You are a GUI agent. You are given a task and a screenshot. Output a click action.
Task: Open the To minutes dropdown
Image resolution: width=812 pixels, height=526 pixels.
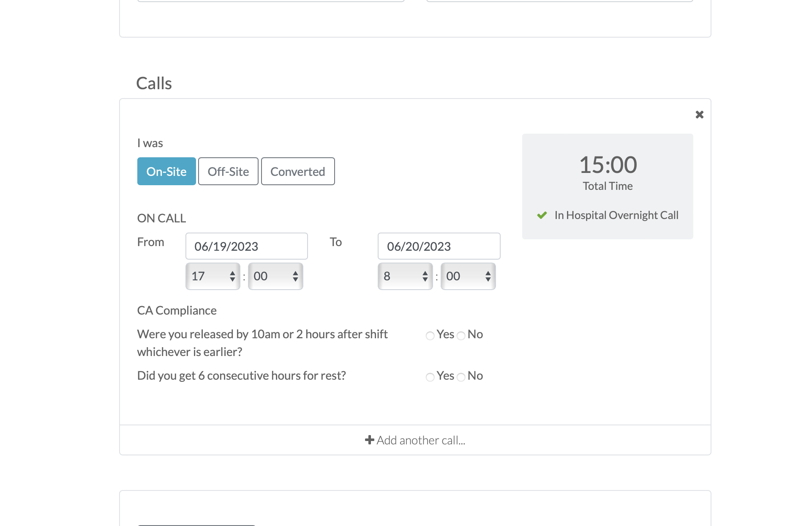tap(468, 276)
